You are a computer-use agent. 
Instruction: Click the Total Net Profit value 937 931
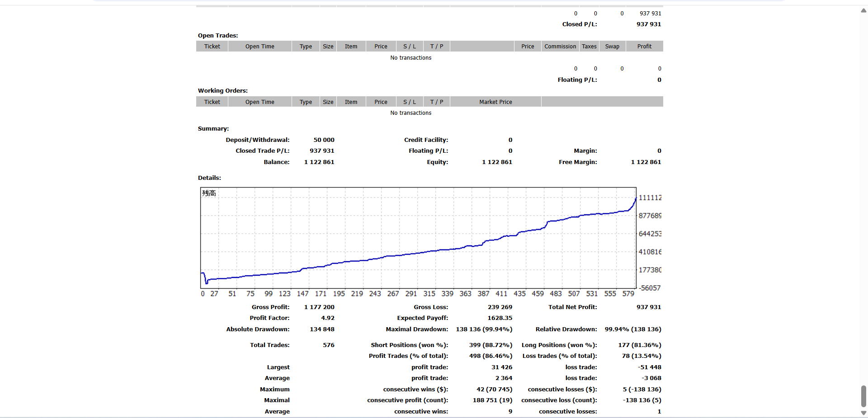(x=648, y=307)
